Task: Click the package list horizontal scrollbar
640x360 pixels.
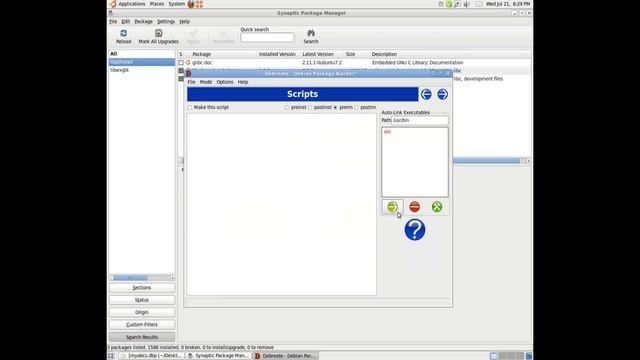Action: pyautogui.click(x=492, y=161)
